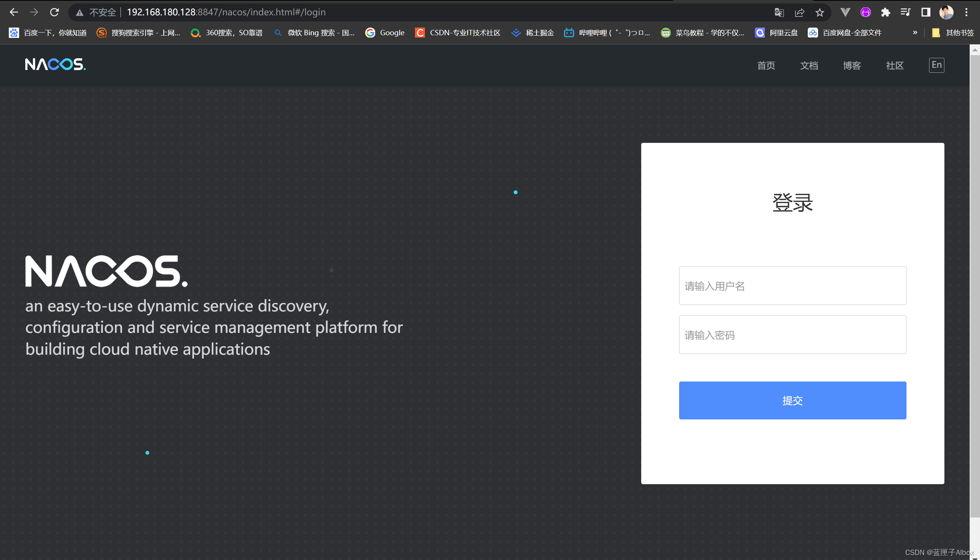Open the Chrome three-dot menu
The image size is (980, 560).
pos(966,12)
